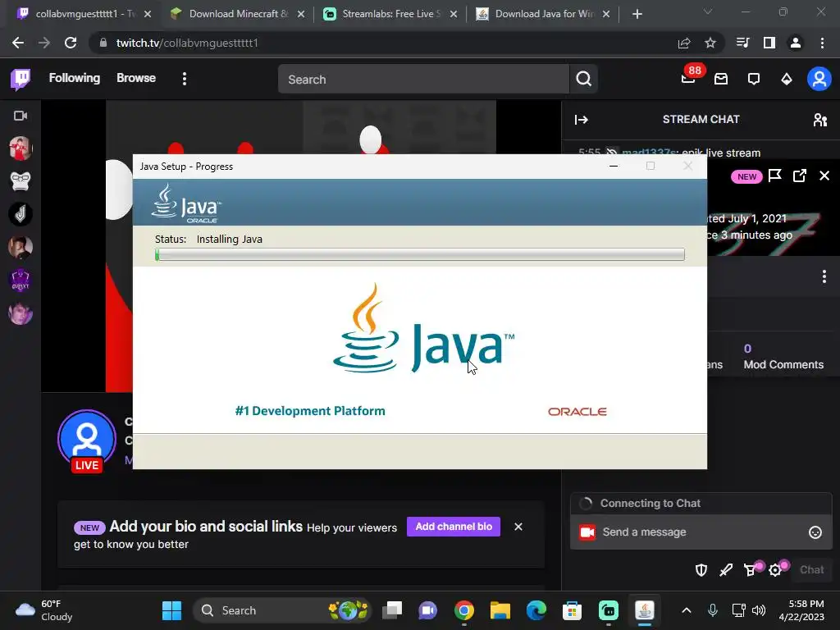This screenshot has width=840, height=630.
Task: Click the red camera icon in chat input
Action: point(587,532)
